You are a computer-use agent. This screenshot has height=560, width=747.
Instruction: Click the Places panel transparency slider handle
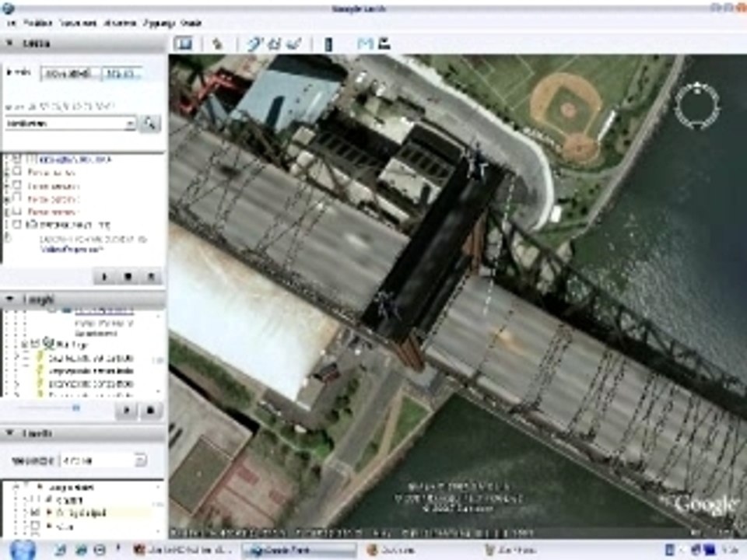point(75,408)
